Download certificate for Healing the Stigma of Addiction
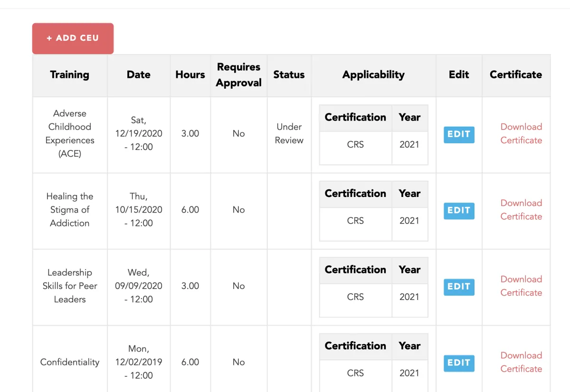 pos(521,210)
